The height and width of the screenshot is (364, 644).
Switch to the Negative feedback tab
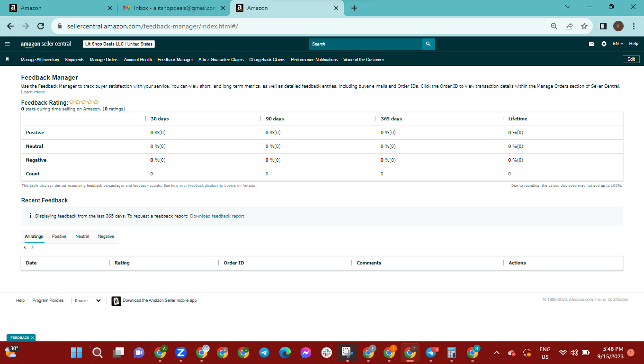(x=106, y=237)
